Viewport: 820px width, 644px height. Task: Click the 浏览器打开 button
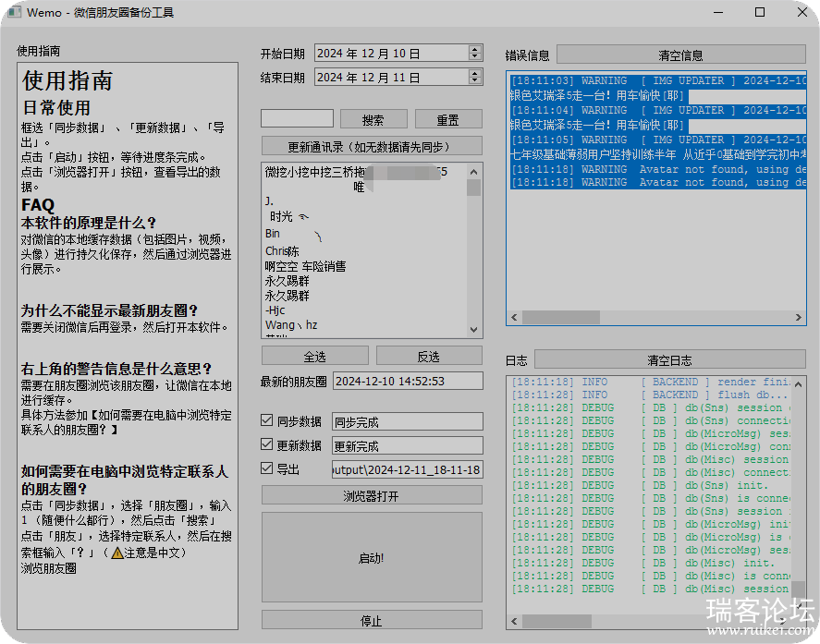pyautogui.click(x=372, y=495)
